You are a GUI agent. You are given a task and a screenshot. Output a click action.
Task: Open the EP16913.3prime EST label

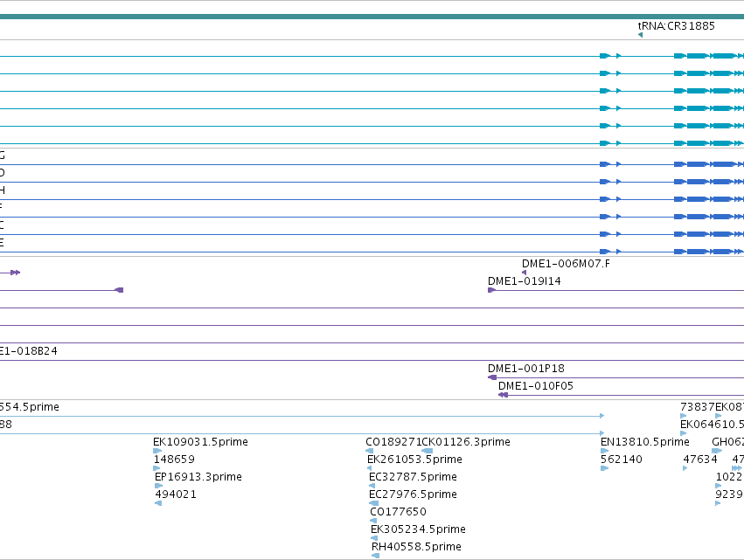pos(198,477)
